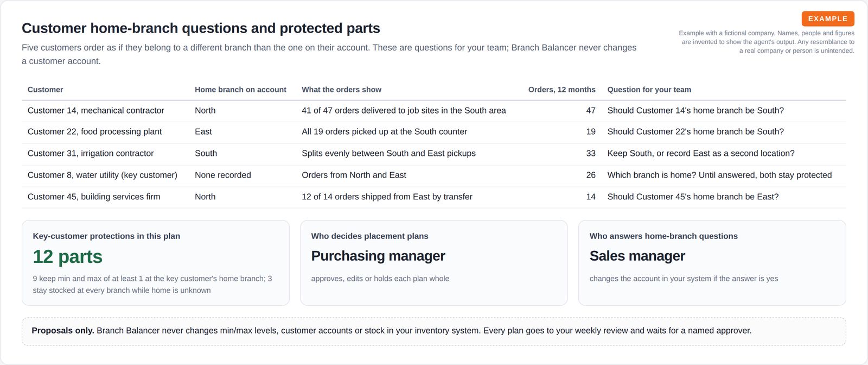Screen dimensions: 868x365
Task: Click the fictional company disclaimer text
Action: pyautogui.click(x=767, y=42)
